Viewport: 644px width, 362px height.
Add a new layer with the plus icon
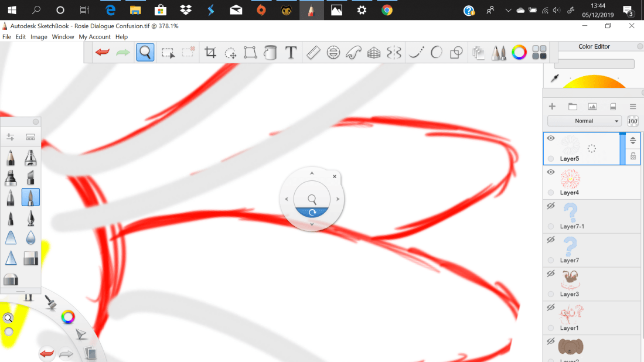point(551,107)
